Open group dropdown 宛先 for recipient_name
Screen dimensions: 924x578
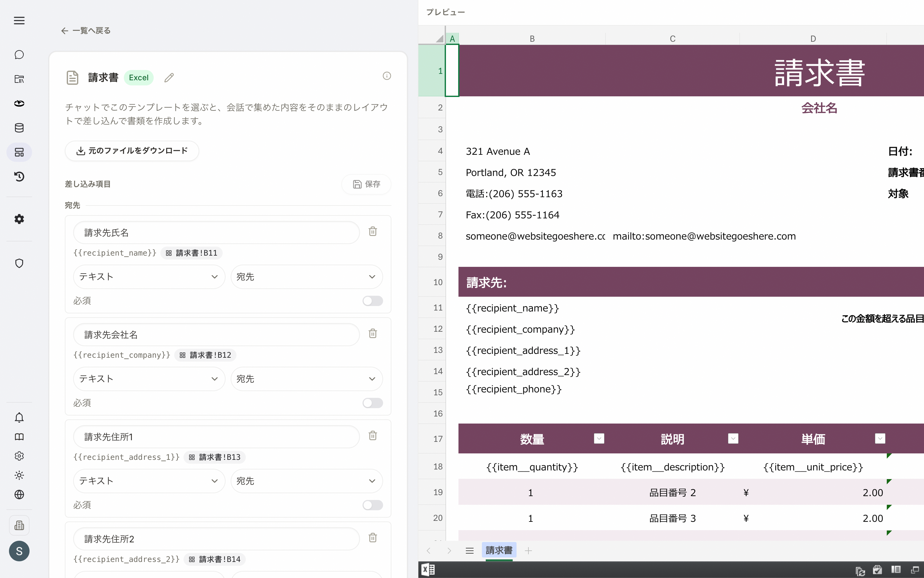tap(306, 277)
